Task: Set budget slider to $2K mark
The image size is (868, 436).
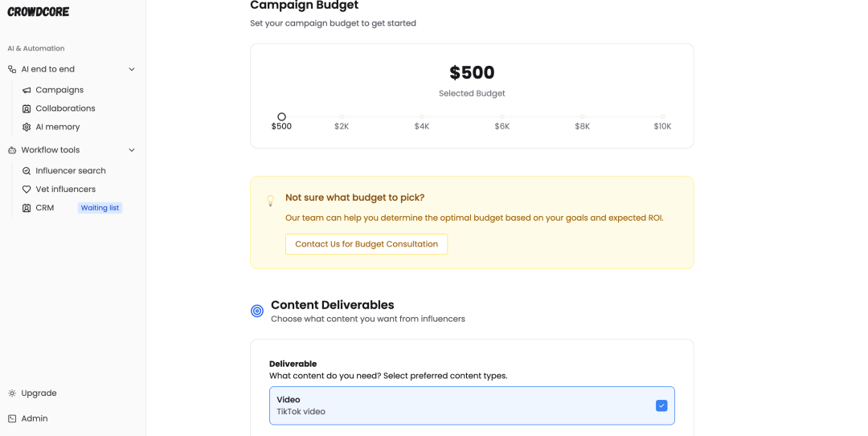Action: [342, 116]
